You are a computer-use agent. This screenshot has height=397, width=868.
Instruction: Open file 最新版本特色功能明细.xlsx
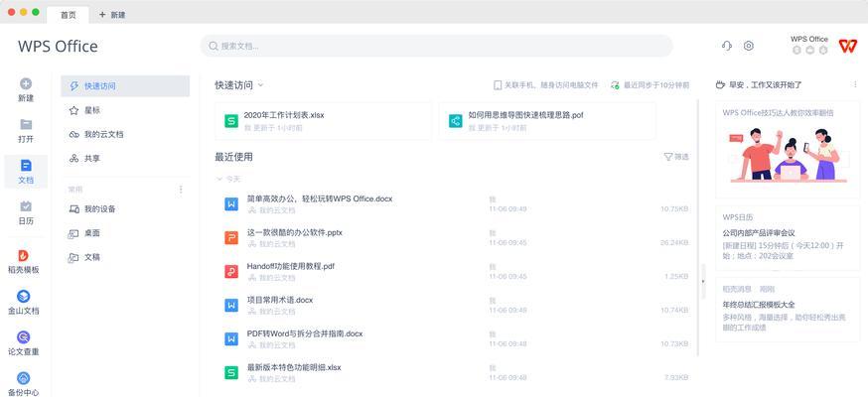point(294,367)
